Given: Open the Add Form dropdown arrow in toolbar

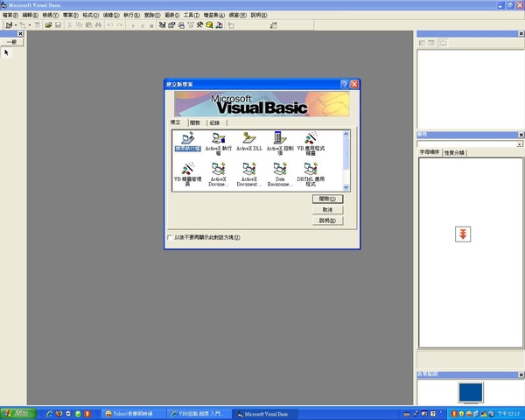Looking at the screenshot, I should (x=30, y=25).
